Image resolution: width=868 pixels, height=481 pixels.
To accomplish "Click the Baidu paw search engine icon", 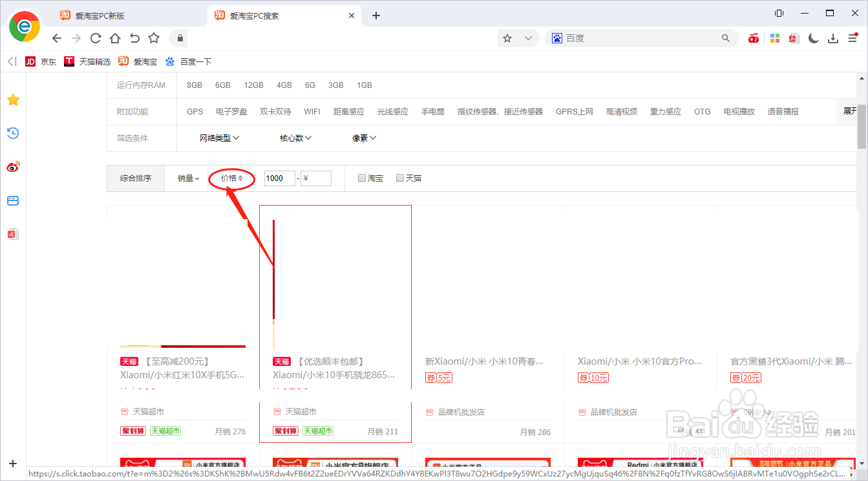I will pos(556,38).
